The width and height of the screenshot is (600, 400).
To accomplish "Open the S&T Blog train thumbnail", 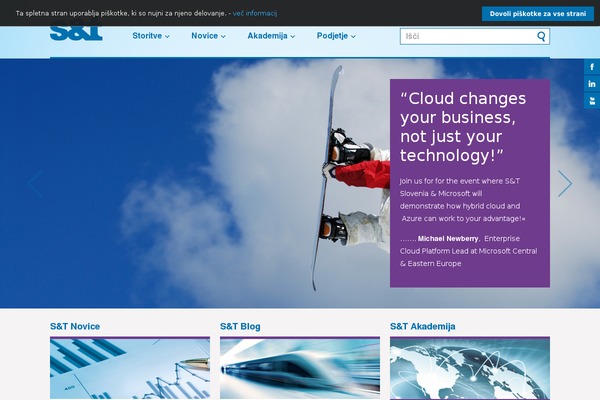I will pyautogui.click(x=300, y=368).
